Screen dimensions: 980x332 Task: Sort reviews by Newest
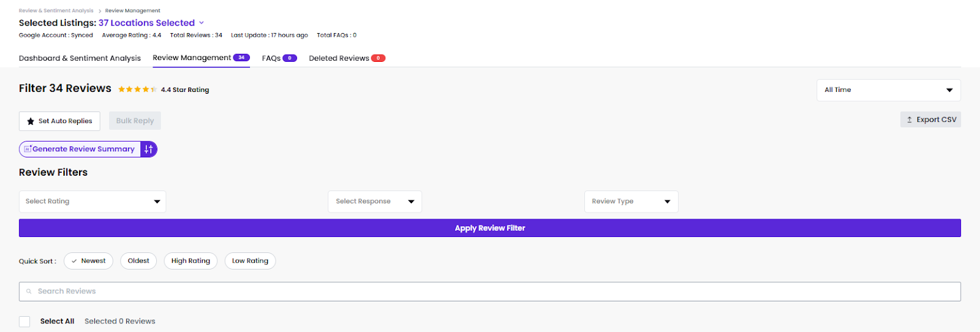tap(89, 261)
